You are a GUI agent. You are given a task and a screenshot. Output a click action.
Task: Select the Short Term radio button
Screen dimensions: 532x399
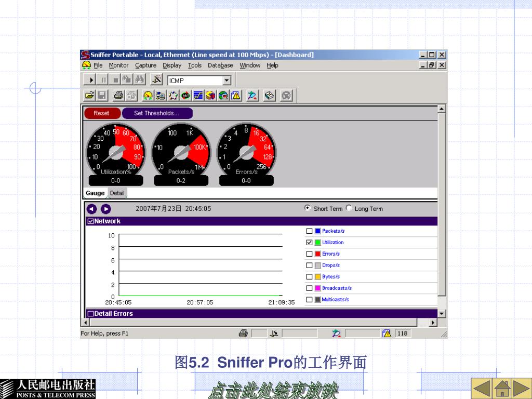click(308, 208)
